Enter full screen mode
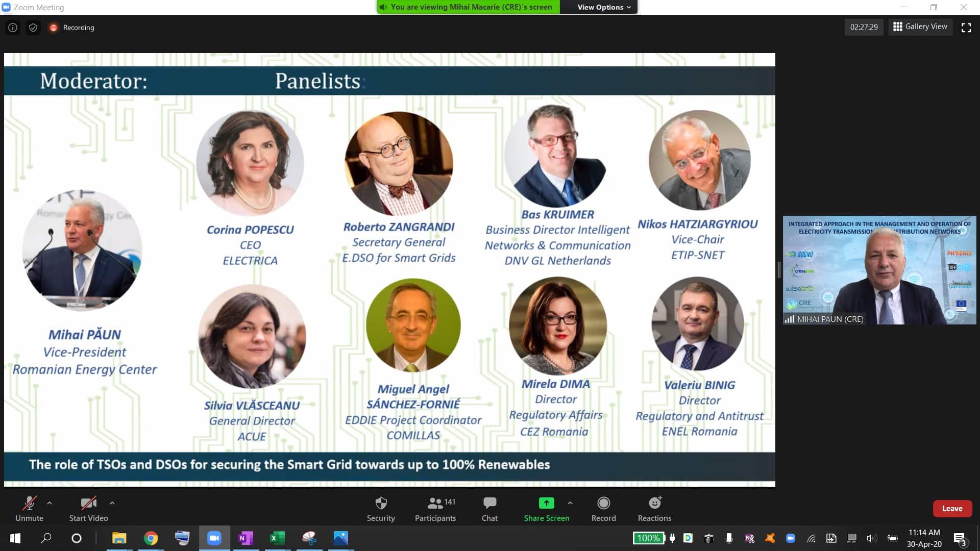Screen dimensions: 980x551 [966, 28]
